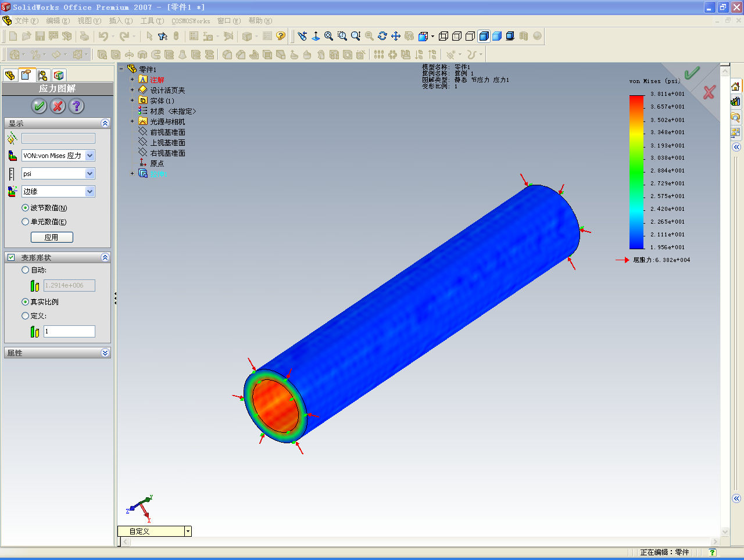Expand the 注解 tree node

pos(133,80)
